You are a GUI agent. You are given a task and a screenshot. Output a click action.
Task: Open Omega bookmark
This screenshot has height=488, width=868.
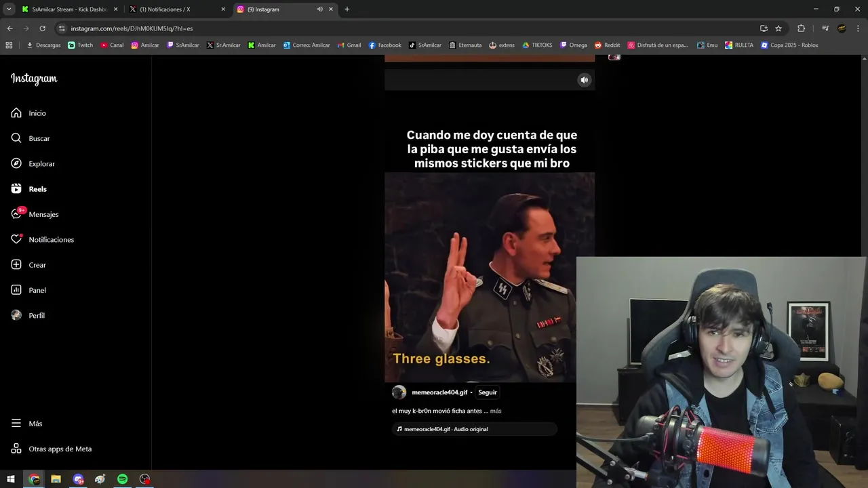[574, 45]
